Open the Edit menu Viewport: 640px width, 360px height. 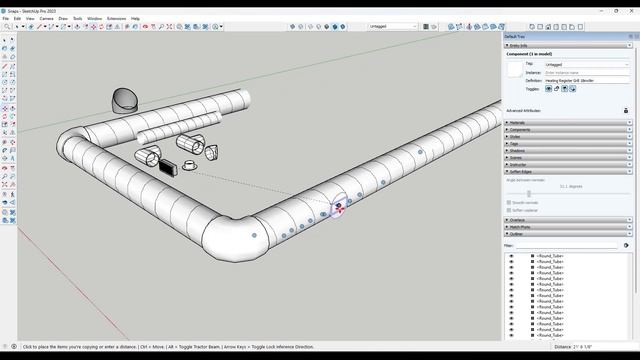[x=17, y=18]
